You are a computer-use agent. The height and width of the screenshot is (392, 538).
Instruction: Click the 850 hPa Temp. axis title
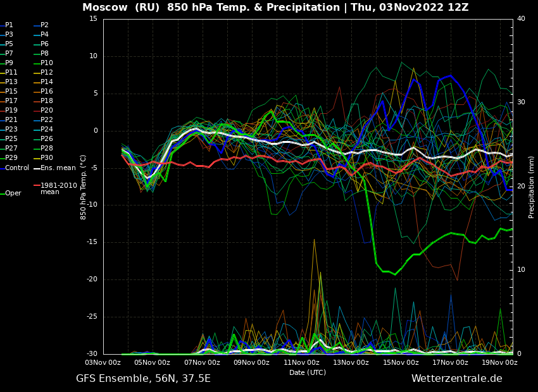(x=84, y=187)
